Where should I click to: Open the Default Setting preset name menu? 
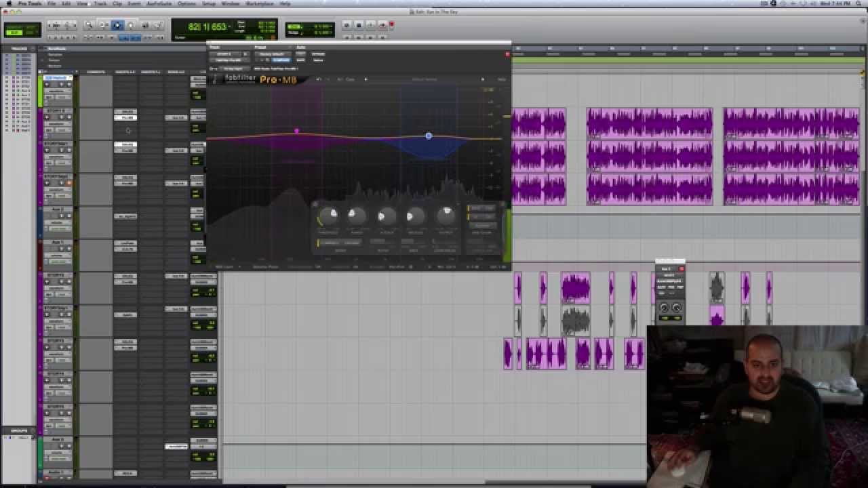tap(424, 79)
